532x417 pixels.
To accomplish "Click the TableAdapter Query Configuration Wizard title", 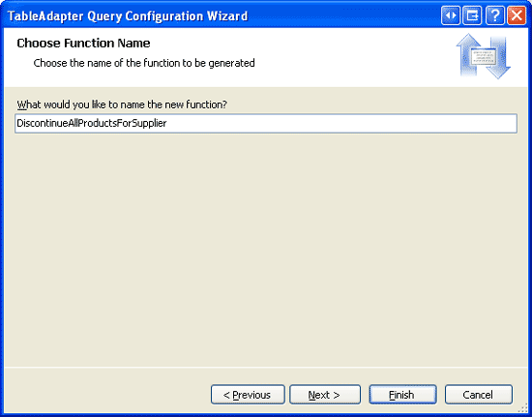I will 128,16.
